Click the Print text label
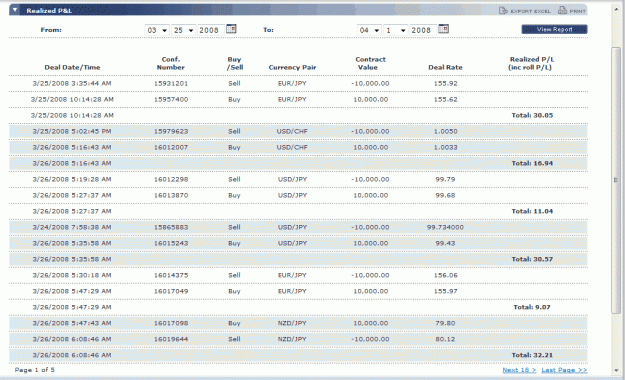This screenshot has width=625, height=380. coord(578,11)
